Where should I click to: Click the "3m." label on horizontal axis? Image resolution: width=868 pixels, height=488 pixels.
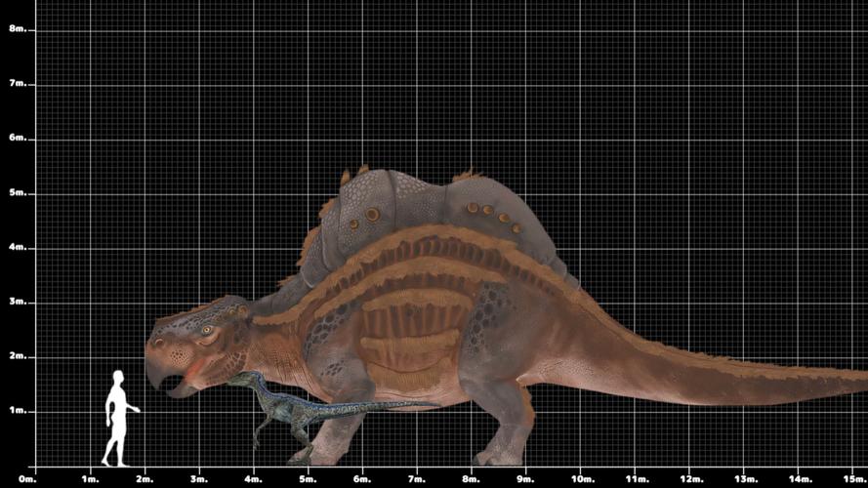pos(199,479)
